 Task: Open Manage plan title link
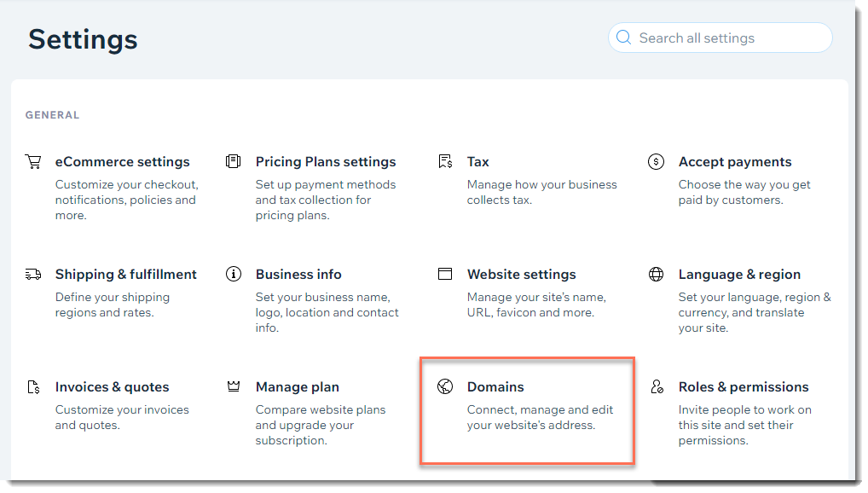(298, 386)
